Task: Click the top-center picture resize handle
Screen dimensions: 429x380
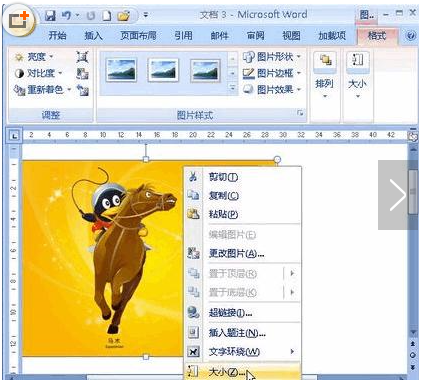Action: (x=146, y=159)
